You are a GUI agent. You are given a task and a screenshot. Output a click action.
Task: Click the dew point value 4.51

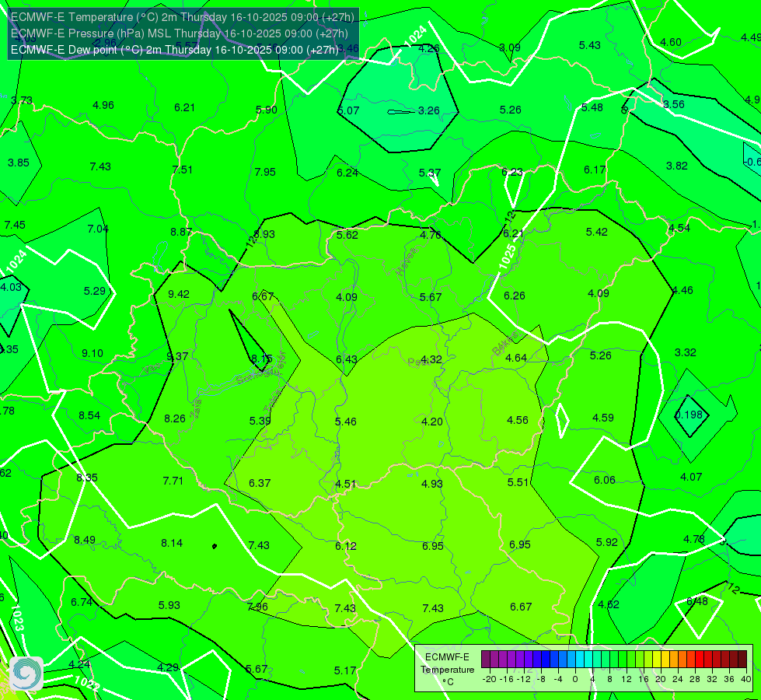click(x=346, y=485)
